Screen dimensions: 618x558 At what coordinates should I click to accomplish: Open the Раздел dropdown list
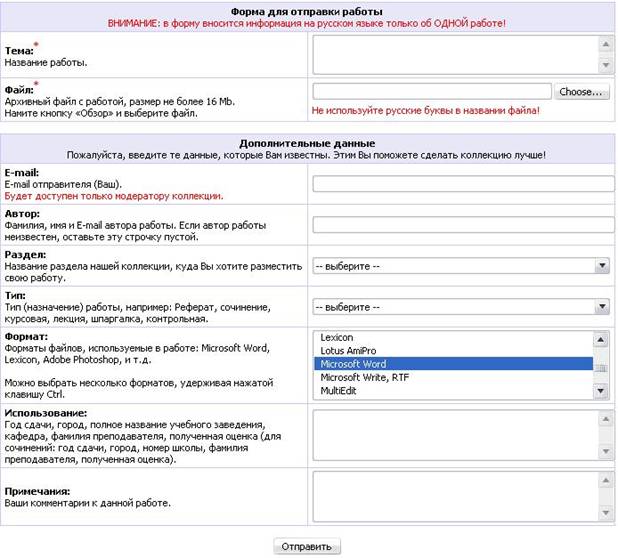click(461, 266)
